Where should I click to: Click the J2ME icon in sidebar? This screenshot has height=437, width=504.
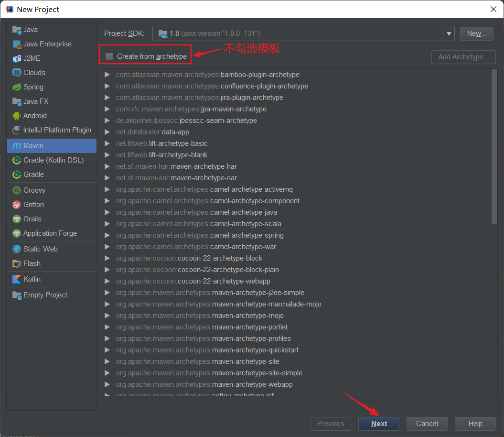coord(17,58)
